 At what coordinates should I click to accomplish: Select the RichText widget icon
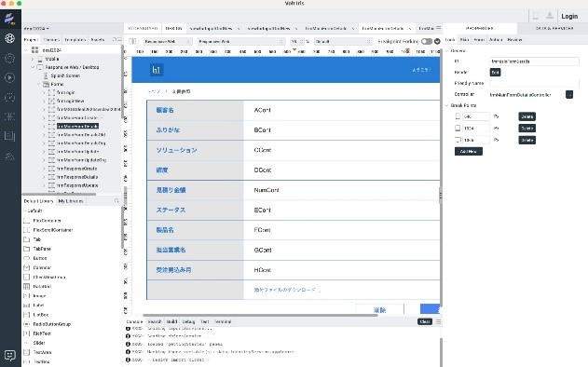pos(27,333)
